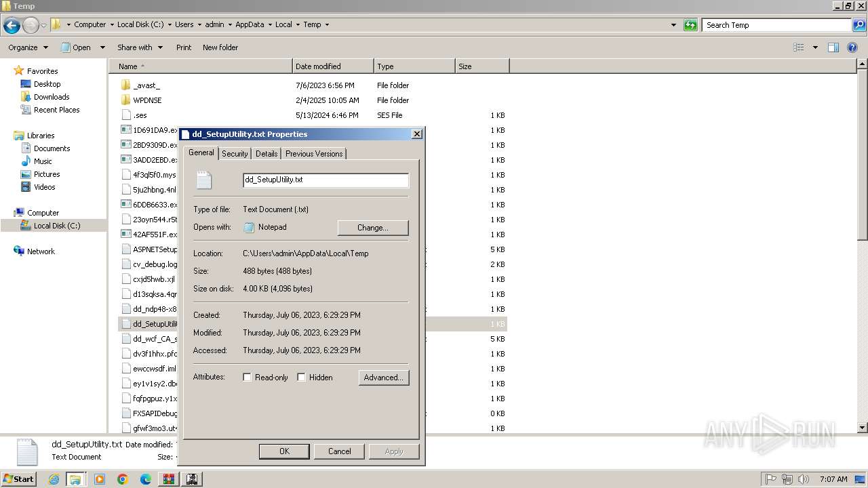
Task: Click the Start button
Action: pos(19,479)
